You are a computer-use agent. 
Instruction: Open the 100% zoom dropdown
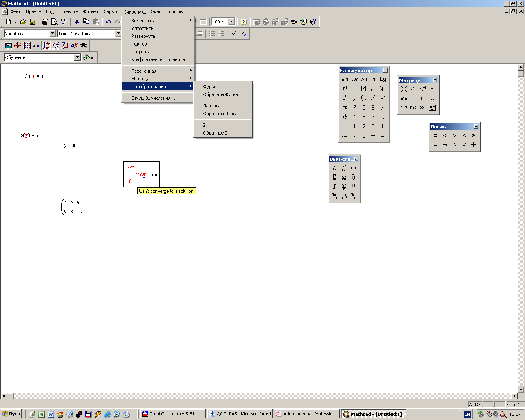pyautogui.click(x=231, y=22)
